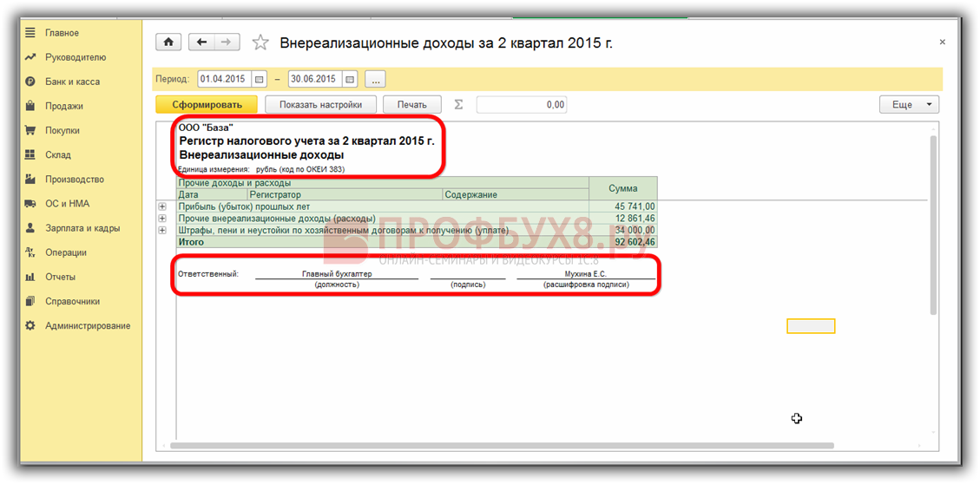Click the Дата column header

213,195
